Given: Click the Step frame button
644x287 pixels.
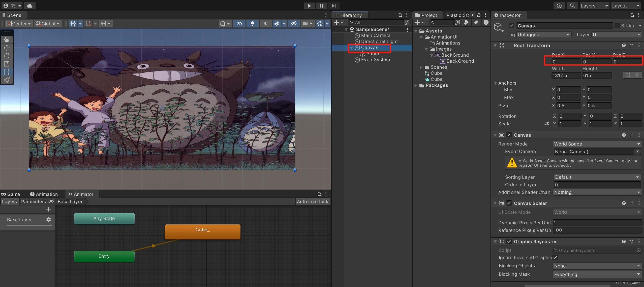Looking at the screenshot, I should click(333, 6).
